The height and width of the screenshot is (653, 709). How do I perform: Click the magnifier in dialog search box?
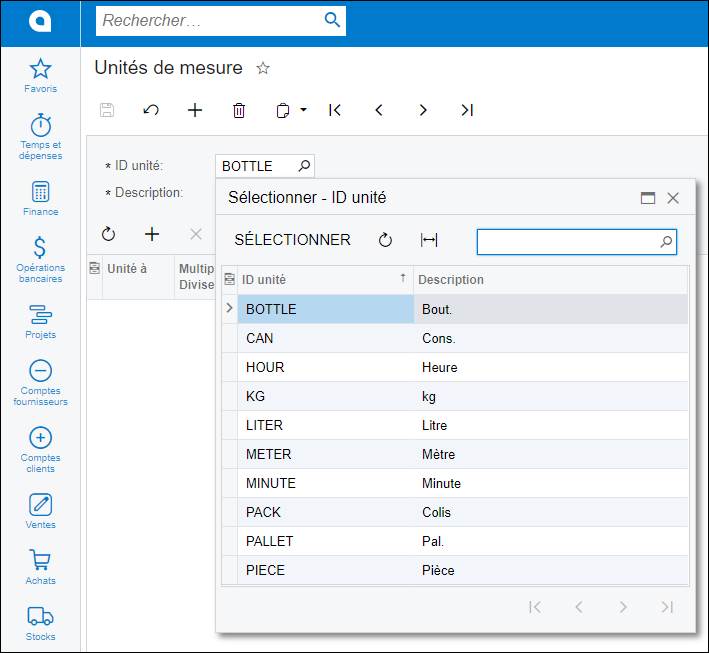pos(666,241)
